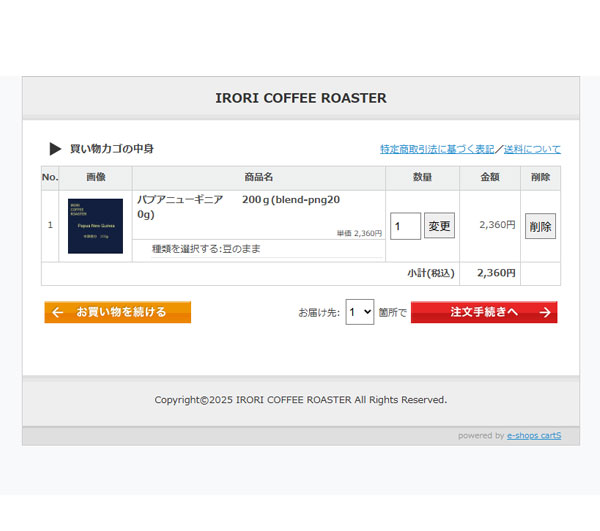Click the 種類を選択する:豆のまま option text

coord(206,249)
